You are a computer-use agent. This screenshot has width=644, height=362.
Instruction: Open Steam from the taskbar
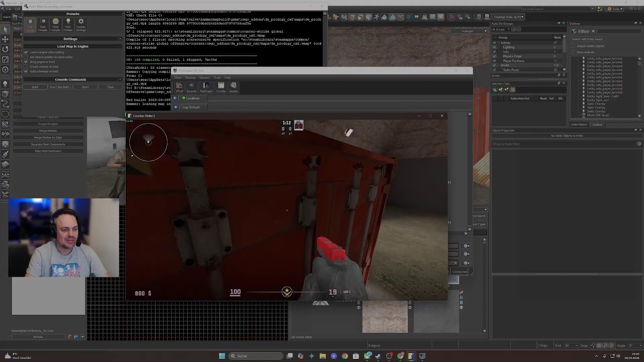[x=378, y=356]
